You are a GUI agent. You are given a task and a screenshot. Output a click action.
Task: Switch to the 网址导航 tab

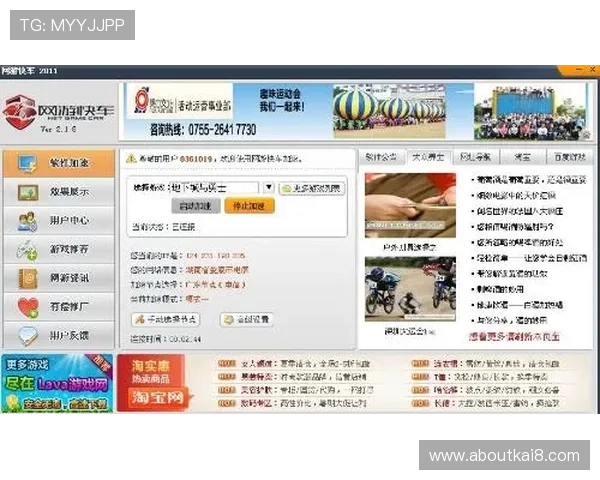click(476, 157)
